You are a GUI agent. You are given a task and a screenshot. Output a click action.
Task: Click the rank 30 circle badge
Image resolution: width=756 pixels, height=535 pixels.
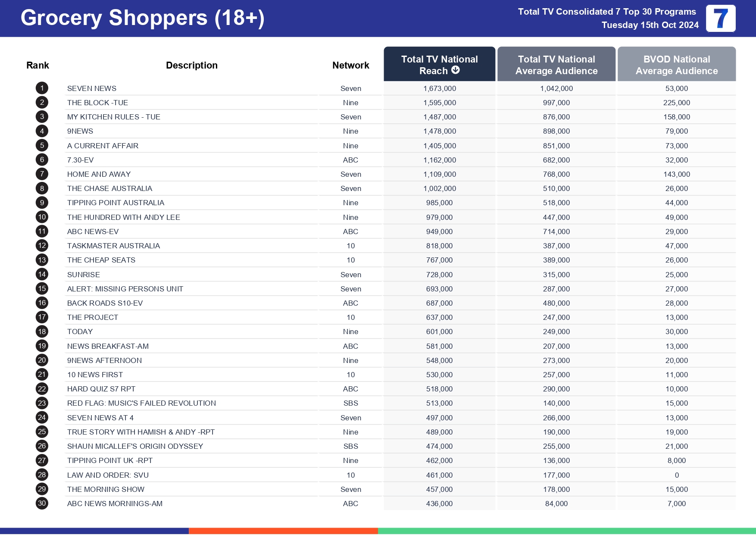42,503
